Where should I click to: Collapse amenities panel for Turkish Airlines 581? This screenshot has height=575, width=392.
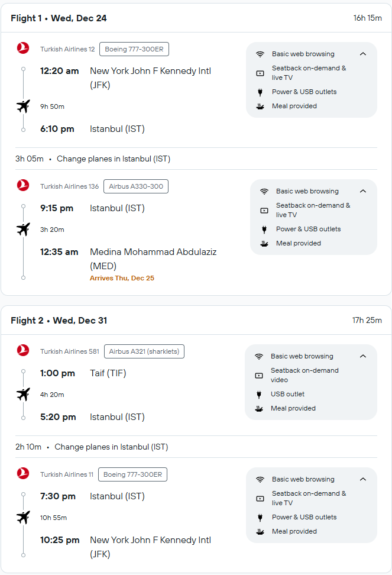pyautogui.click(x=363, y=356)
